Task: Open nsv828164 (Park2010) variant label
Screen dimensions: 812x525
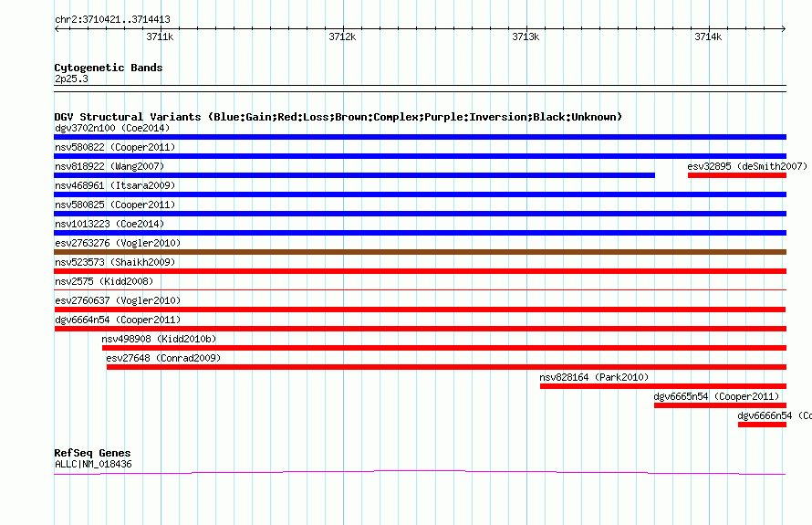Action: tap(594, 377)
